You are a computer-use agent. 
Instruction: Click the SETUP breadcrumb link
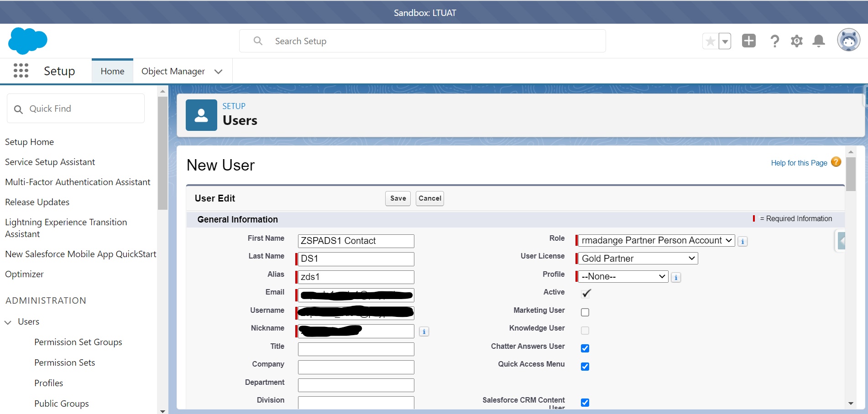234,106
